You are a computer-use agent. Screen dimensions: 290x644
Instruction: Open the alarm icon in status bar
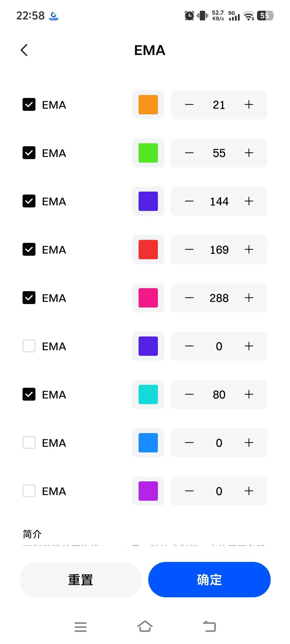tap(189, 16)
